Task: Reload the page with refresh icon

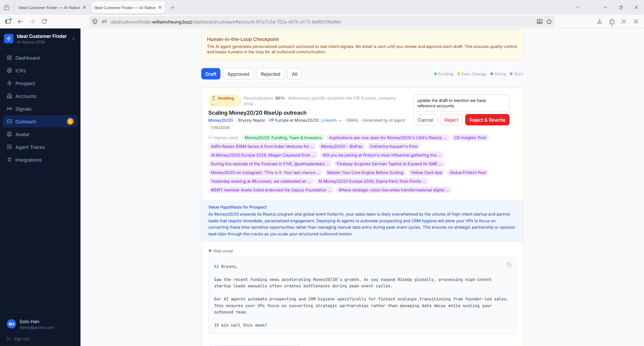Action: pos(44,21)
